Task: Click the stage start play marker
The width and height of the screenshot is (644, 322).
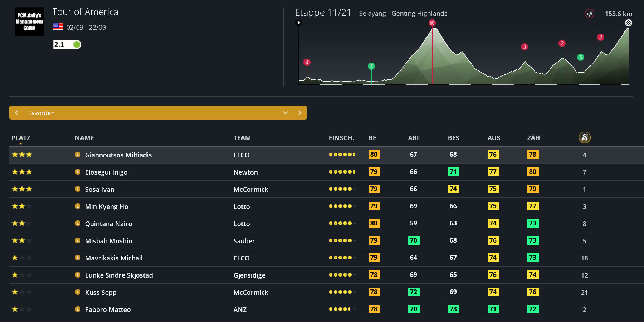Action: pyautogui.click(x=298, y=23)
